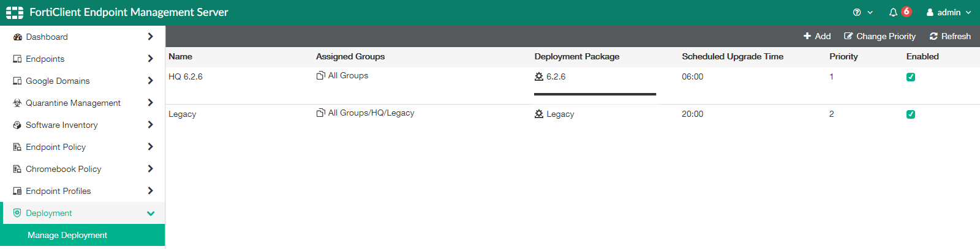Click the 20:00 scheduled time cell
The image size is (980, 249).
(x=693, y=114)
